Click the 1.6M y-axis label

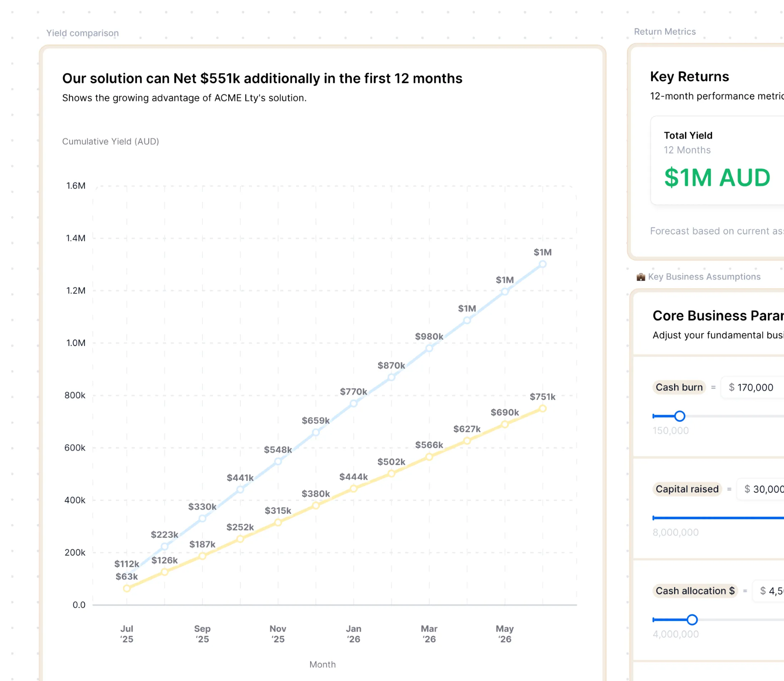click(75, 186)
